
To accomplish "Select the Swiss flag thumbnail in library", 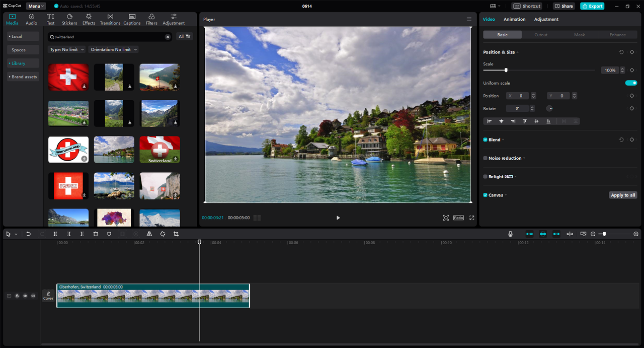I will tap(68, 77).
